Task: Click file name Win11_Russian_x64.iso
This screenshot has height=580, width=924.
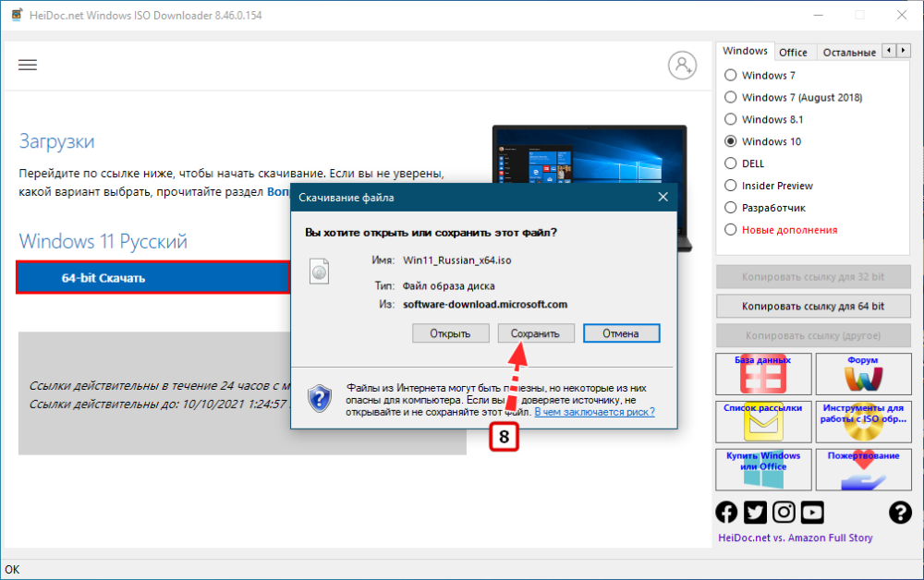Action: [457, 260]
